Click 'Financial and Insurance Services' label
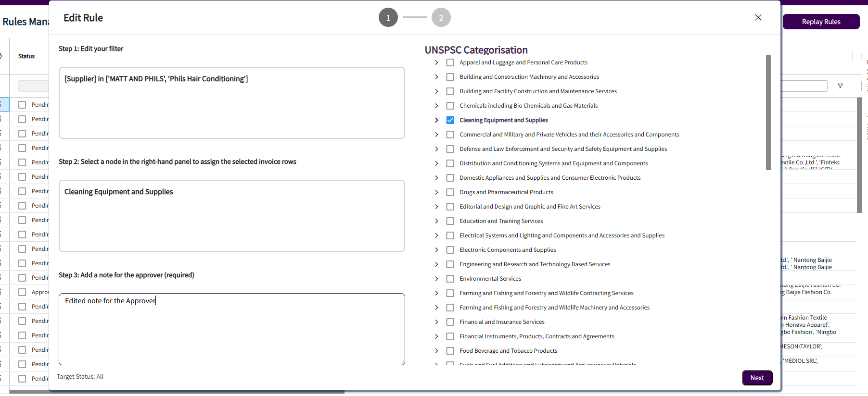 tap(502, 322)
